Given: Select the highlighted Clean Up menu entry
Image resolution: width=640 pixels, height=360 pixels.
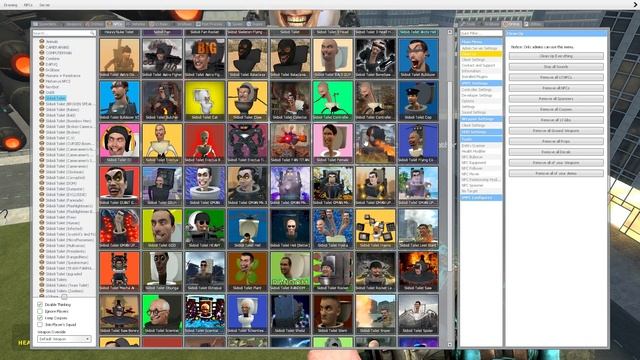Looking at the screenshot, I should coord(481,54).
